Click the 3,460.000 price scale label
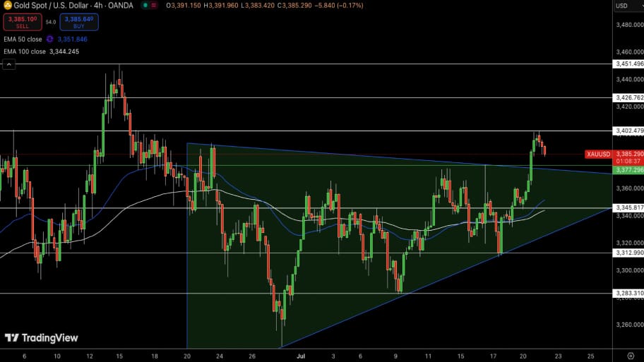This screenshot has height=362, width=644. pos(630,52)
